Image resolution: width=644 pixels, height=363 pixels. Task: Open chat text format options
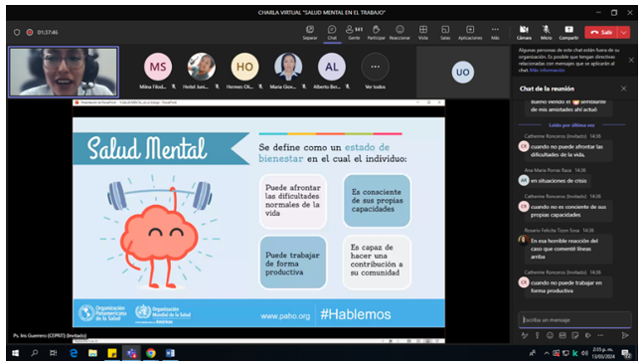525,335
